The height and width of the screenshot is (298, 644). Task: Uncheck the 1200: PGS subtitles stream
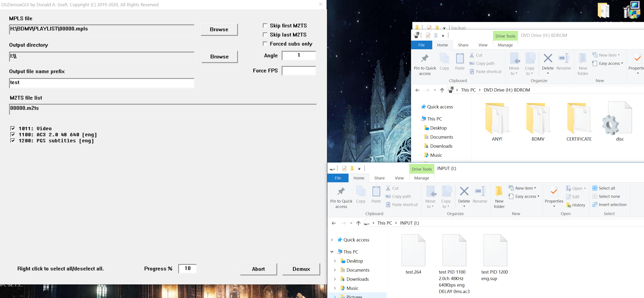(13, 141)
